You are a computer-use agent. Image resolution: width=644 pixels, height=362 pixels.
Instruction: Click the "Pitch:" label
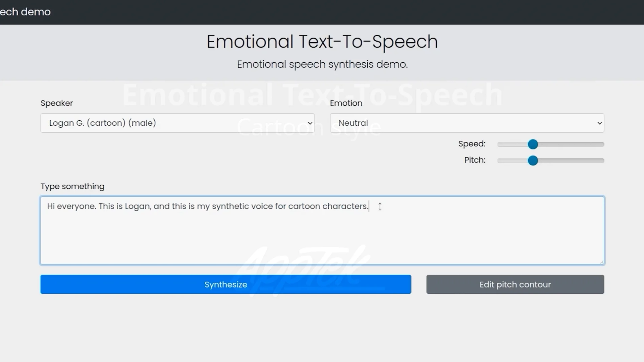click(x=474, y=160)
